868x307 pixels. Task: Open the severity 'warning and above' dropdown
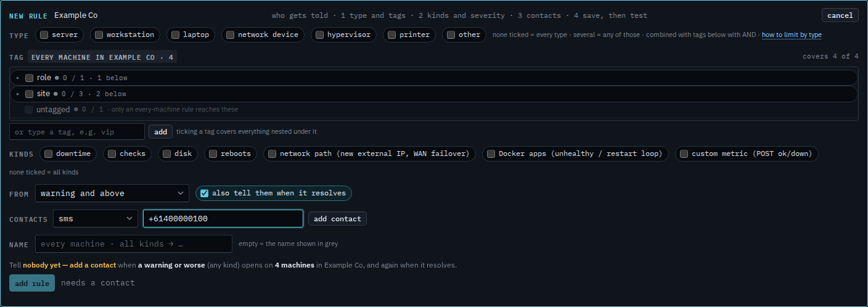coord(112,194)
